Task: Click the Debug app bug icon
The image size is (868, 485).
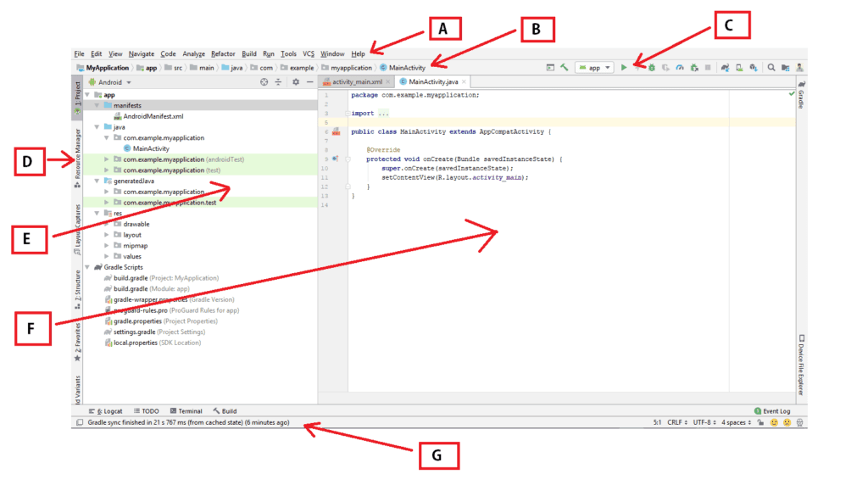Action: tap(652, 67)
